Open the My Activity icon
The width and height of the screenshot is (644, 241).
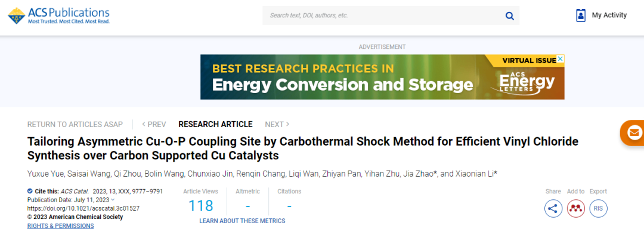[x=581, y=16]
